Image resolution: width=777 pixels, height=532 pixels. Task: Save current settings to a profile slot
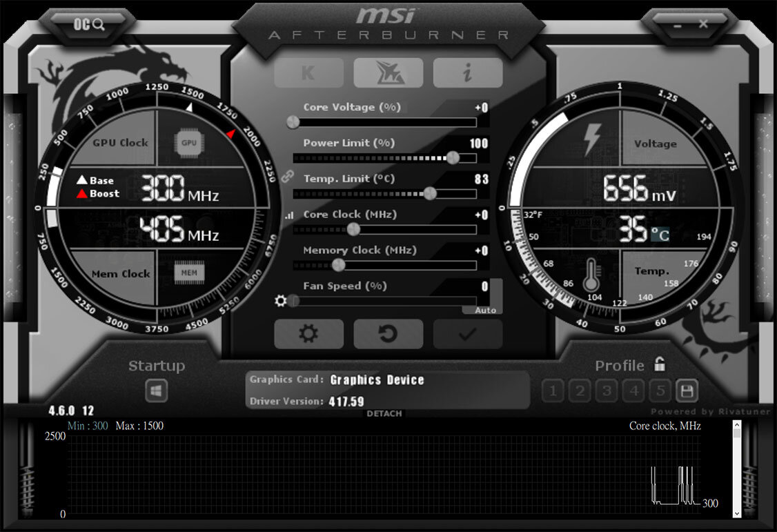(x=687, y=391)
